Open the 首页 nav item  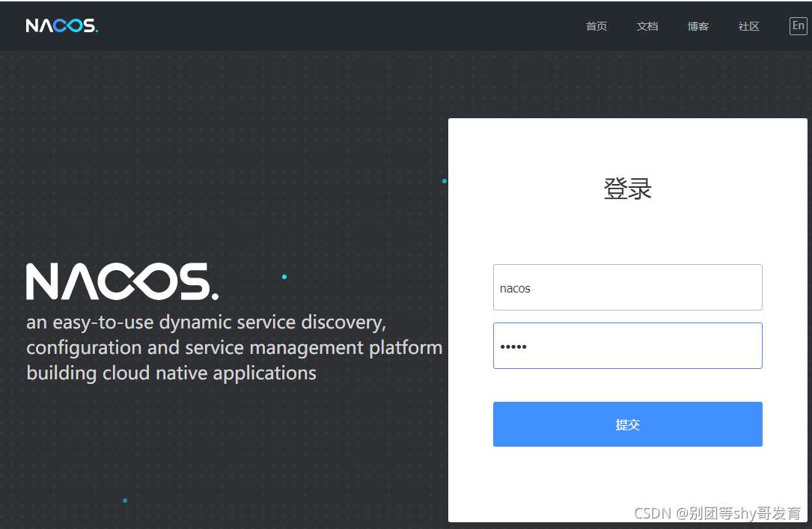(596, 26)
